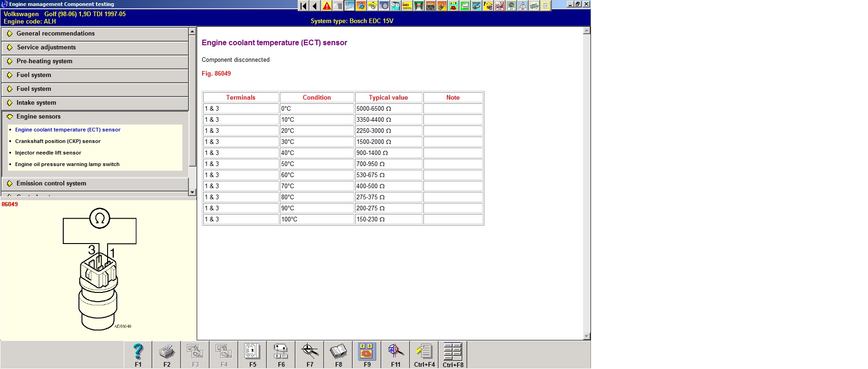Expand the Emission control system section

[x=51, y=184]
